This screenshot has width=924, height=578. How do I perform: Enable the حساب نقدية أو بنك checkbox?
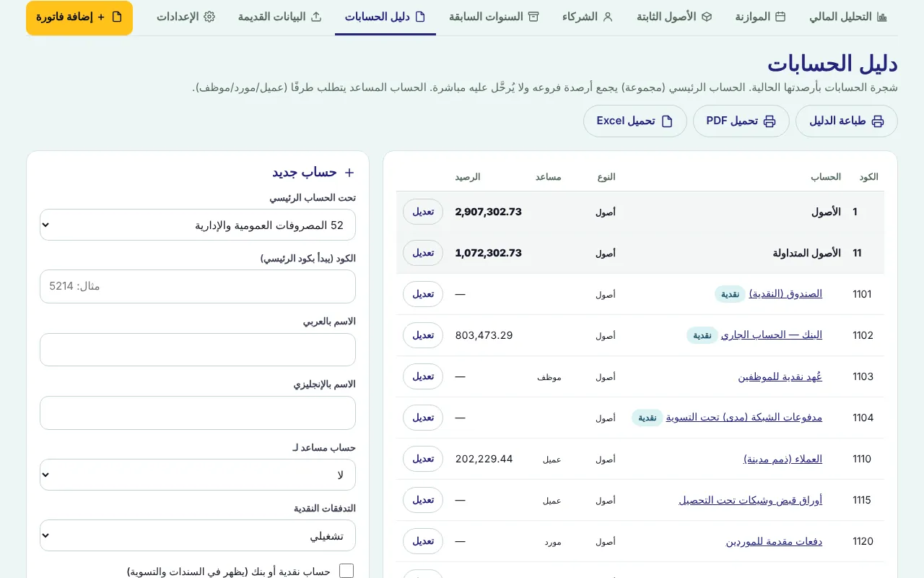[x=346, y=571]
